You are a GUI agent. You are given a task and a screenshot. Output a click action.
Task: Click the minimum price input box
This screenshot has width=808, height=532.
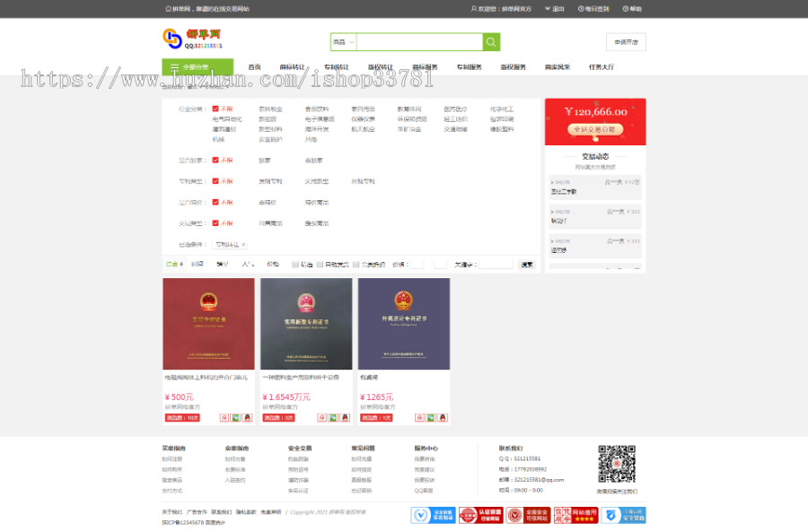click(x=417, y=264)
